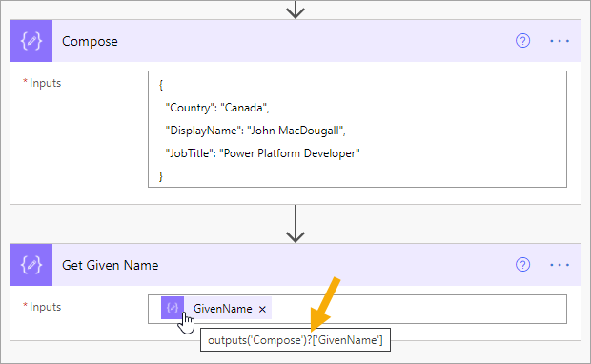Open the Compose action ellipsis menu

coord(560,41)
